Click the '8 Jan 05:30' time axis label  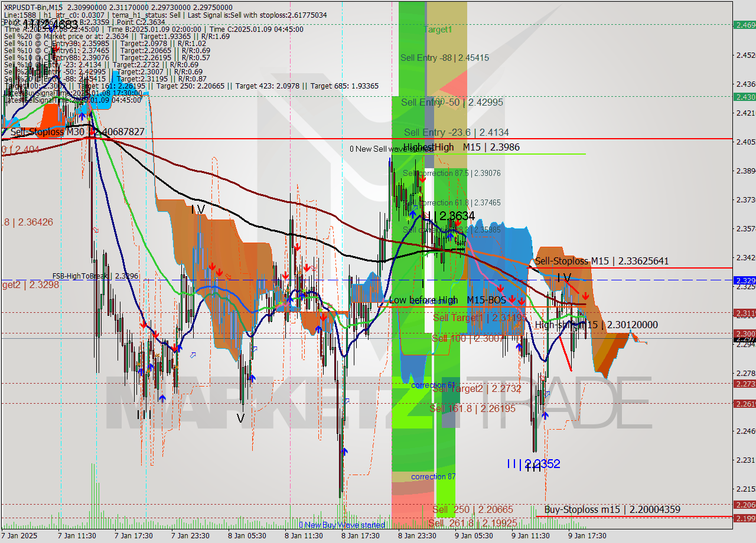(247, 536)
